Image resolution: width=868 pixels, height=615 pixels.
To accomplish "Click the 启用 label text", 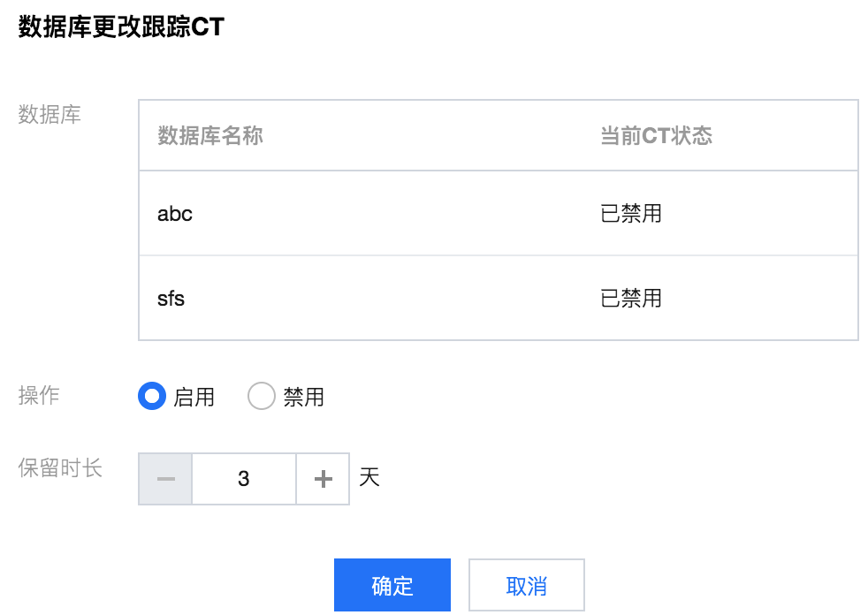I will (194, 397).
